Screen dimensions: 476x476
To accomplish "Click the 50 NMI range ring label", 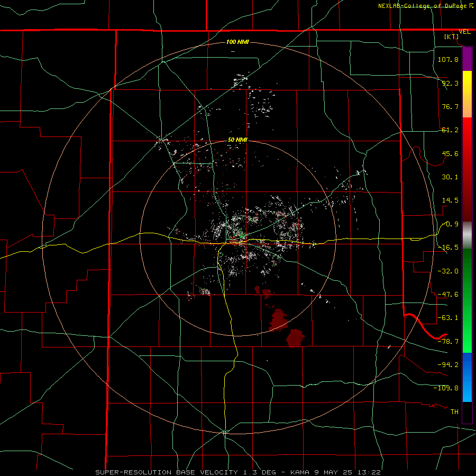I will [x=237, y=140].
